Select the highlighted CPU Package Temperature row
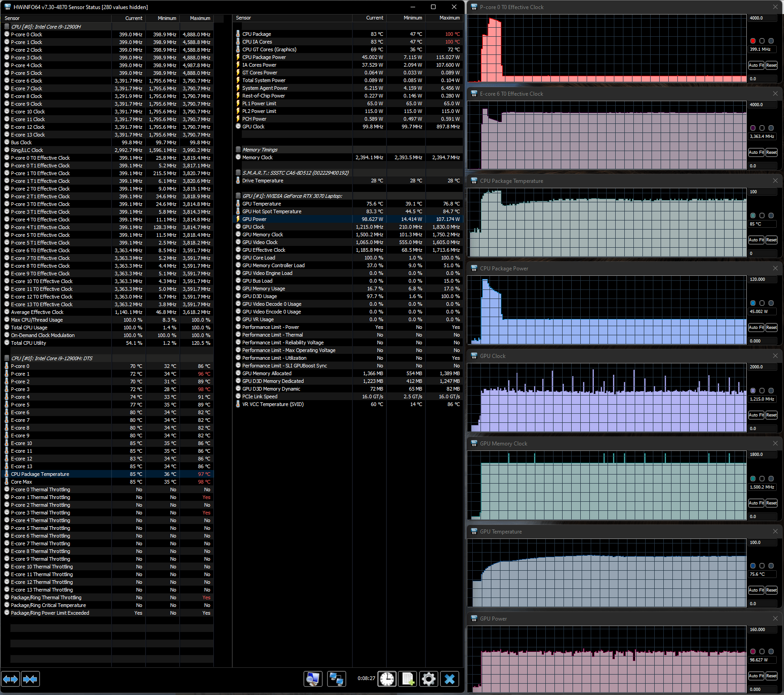Viewport: 784px width, 695px height. coord(108,474)
